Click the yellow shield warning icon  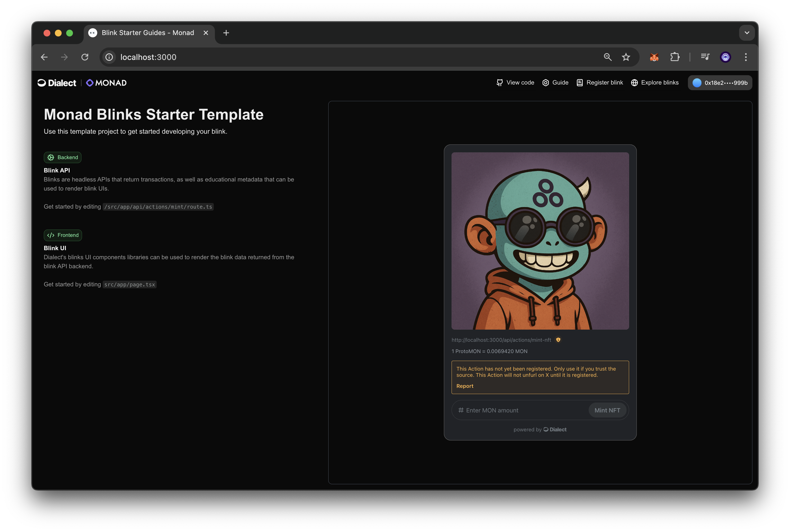tap(558, 339)
